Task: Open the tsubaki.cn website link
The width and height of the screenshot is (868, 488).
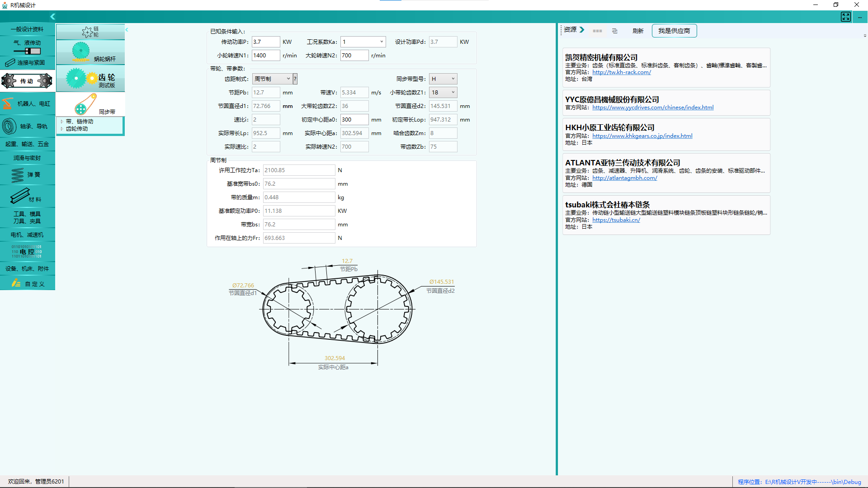Action: 616,220
